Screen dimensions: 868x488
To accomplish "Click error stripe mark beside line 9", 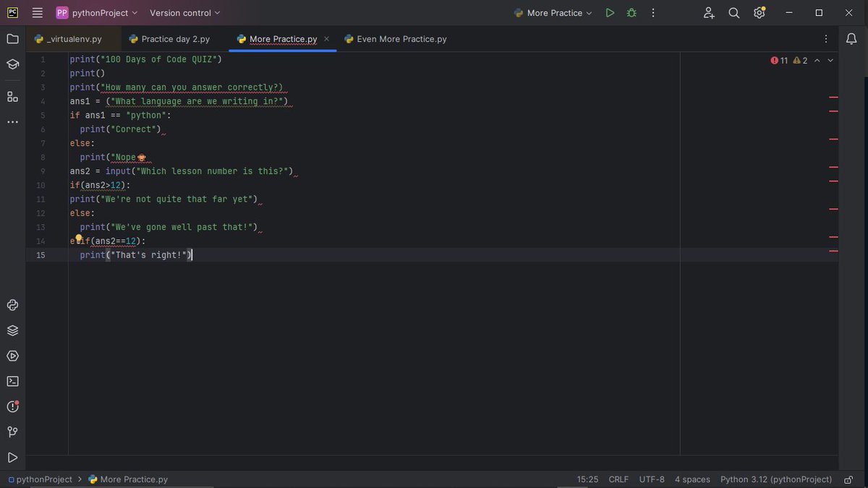I will [833, 167].
